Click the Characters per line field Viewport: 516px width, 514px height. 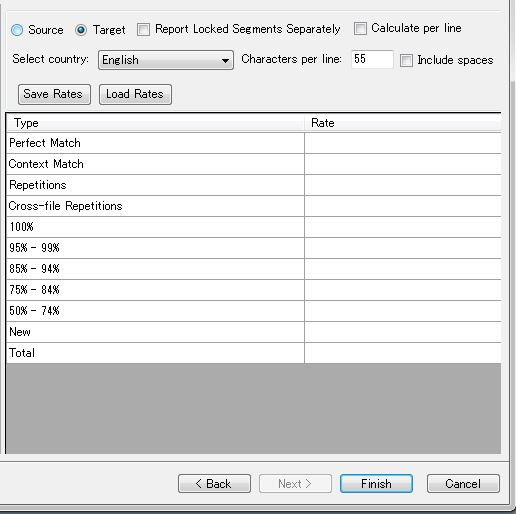point(372,59)
